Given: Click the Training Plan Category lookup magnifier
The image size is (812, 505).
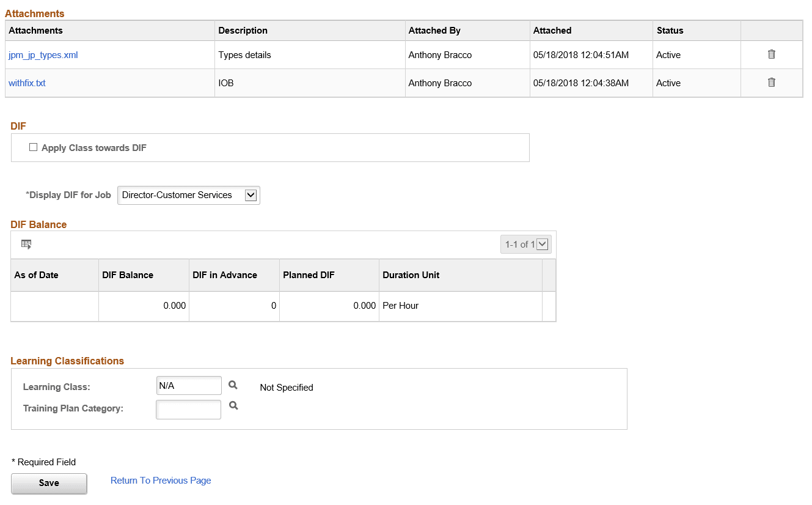Looking at the screenshot, I should click(233, 405).
